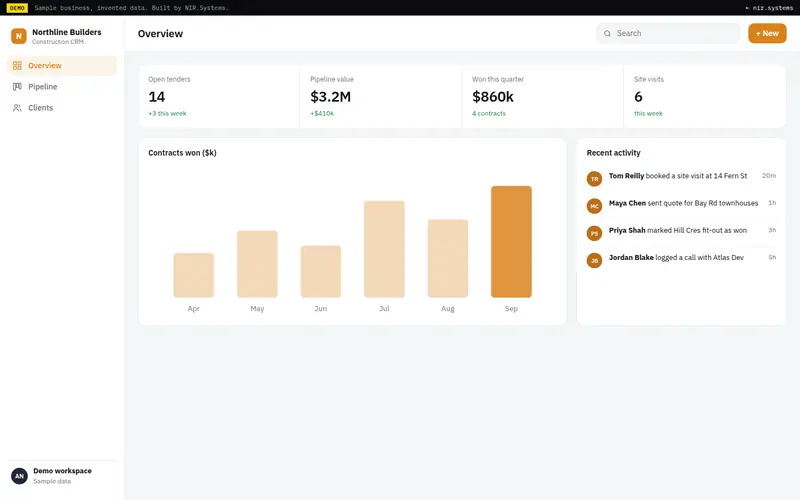Click the Overview grid icon in sidebar
Viewport: 800px width, 500px height.
(x=17, y=65)
